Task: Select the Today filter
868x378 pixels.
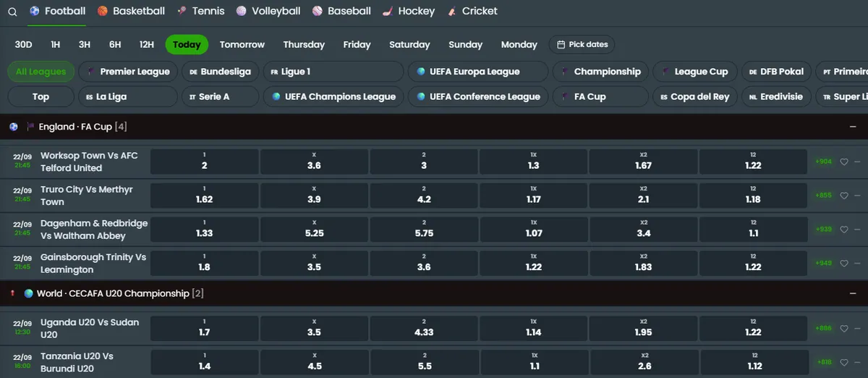Action: point(187,44)
